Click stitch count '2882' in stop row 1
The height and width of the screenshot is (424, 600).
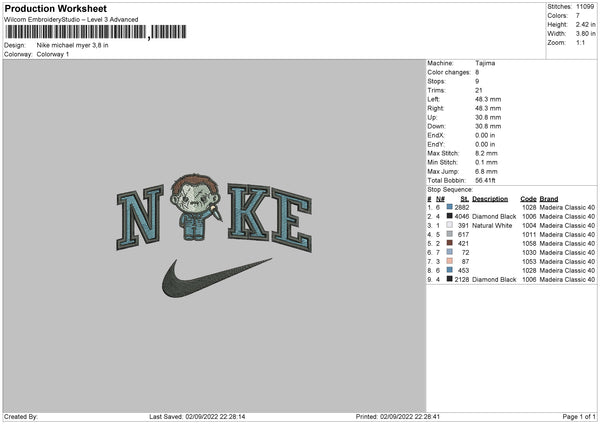click(x=461, y=207)
